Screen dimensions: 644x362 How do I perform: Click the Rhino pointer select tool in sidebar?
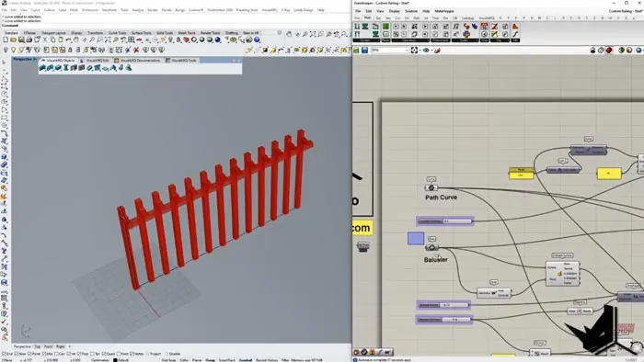pos(4,62)
